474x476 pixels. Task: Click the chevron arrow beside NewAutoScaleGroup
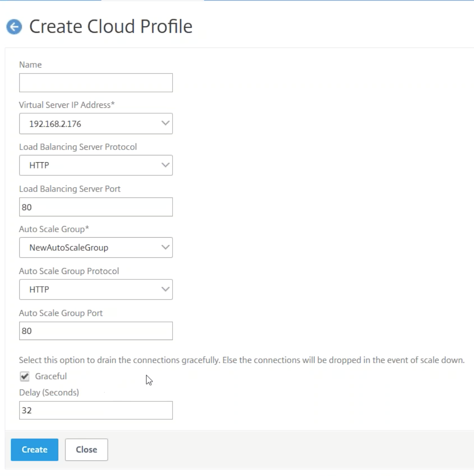pyautogui.click(x=165, y=247)
